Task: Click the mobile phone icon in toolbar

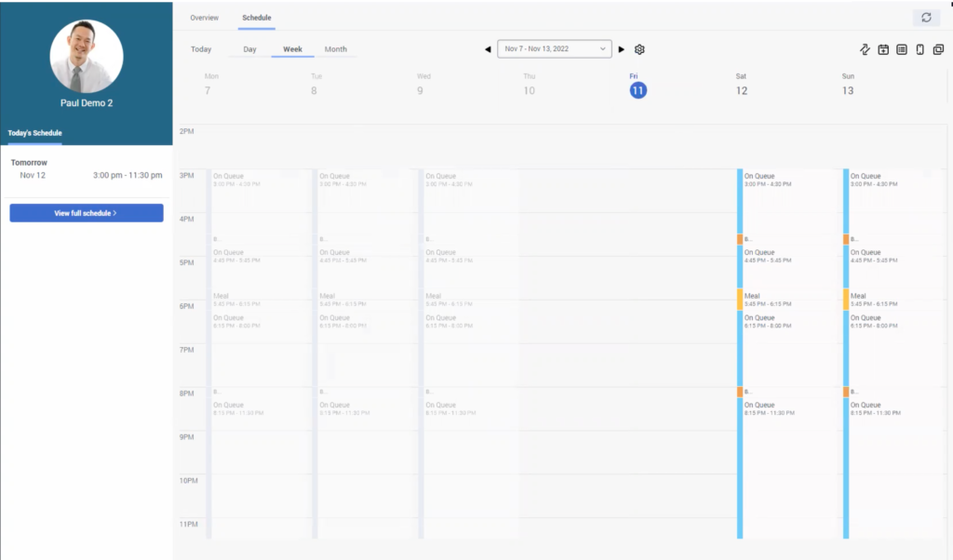Action: pyautogui.click(x=919, y=49)
